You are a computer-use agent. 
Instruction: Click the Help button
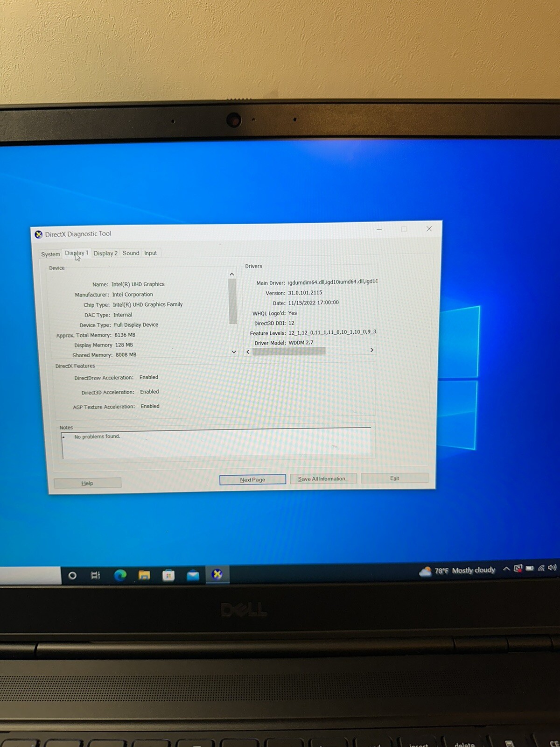click(87, 483)
